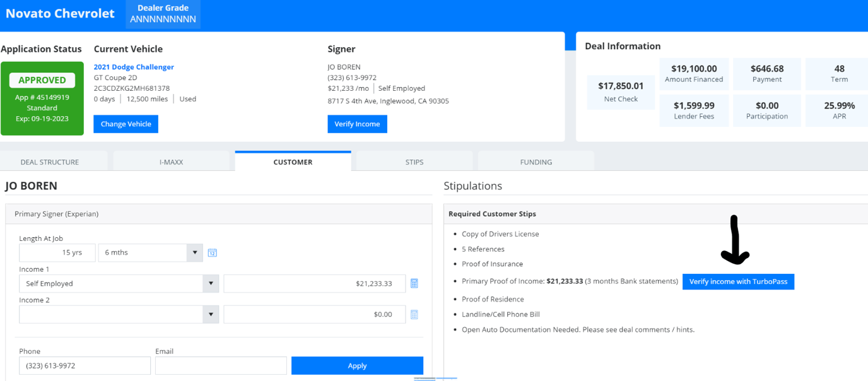Select the Amount Financed tile
Image resolution: width=868 pixels, height=381 pixels.
(694, 74)
